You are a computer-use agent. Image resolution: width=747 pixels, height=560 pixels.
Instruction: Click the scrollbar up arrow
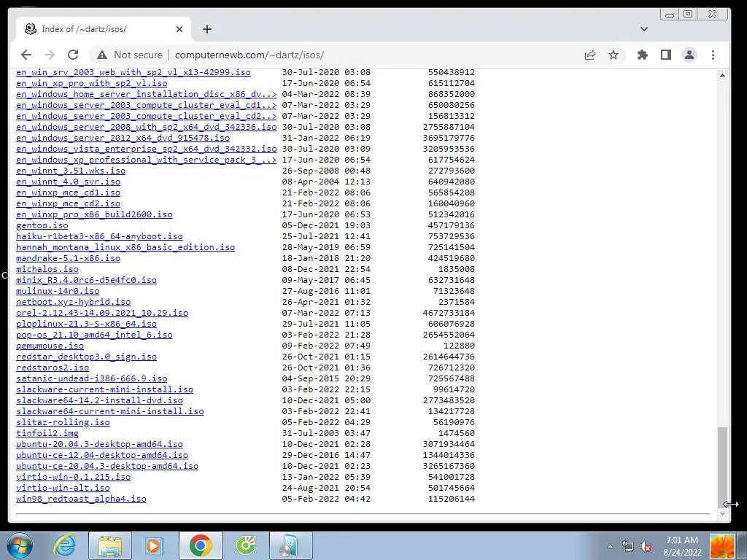point(723,75)
